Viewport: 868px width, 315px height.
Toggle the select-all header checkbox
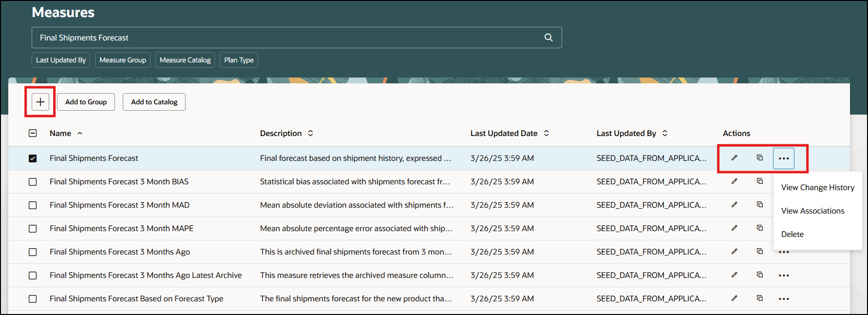point(33,133)
